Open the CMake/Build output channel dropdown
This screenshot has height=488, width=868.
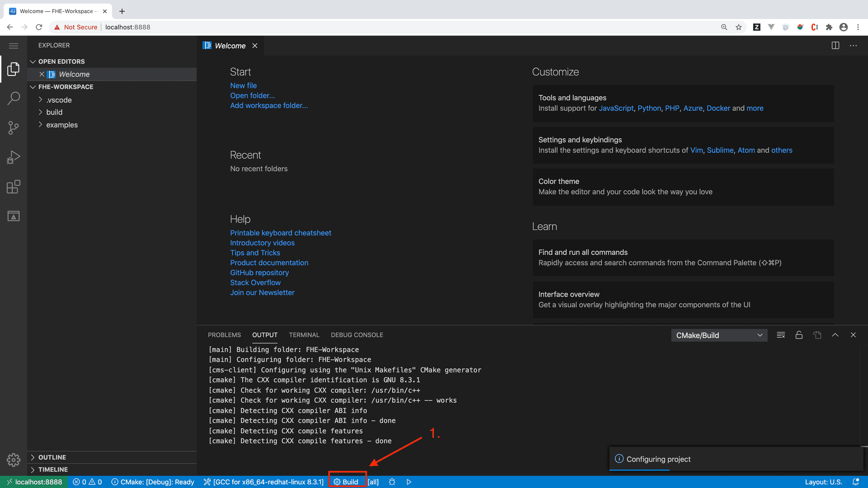click(719, 335)
